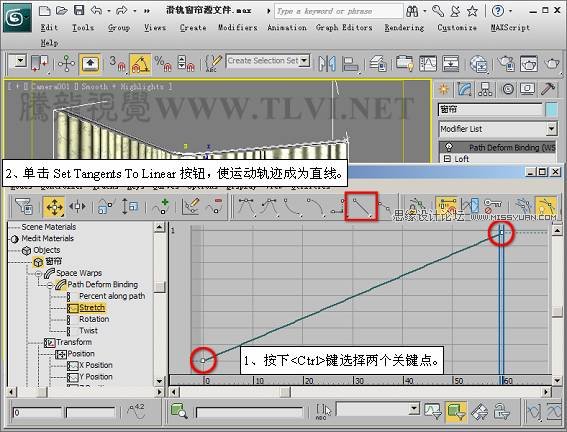
Task: Open the Rendering menu
Action: pyautogui.click(x=404, y=27)
